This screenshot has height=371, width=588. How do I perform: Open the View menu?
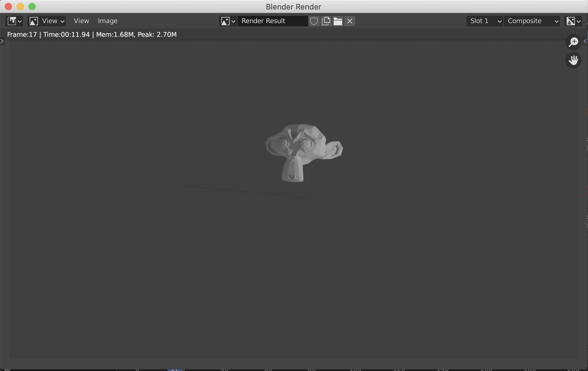tap(81, 21)
